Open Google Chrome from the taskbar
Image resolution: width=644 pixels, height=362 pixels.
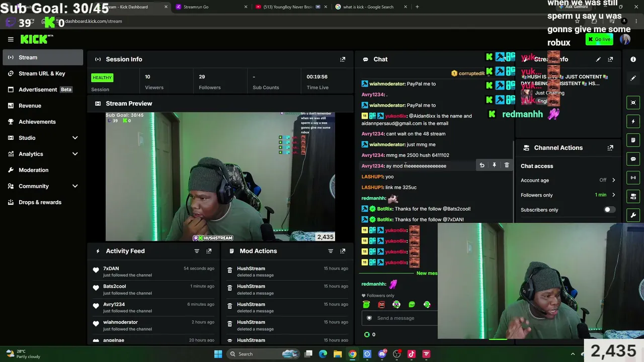[353, 354]
